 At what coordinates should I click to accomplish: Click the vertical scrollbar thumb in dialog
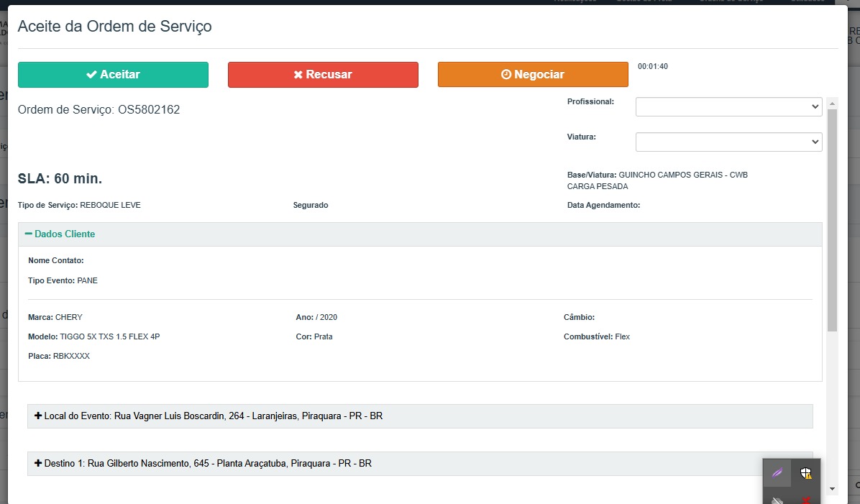pos(832,221)
